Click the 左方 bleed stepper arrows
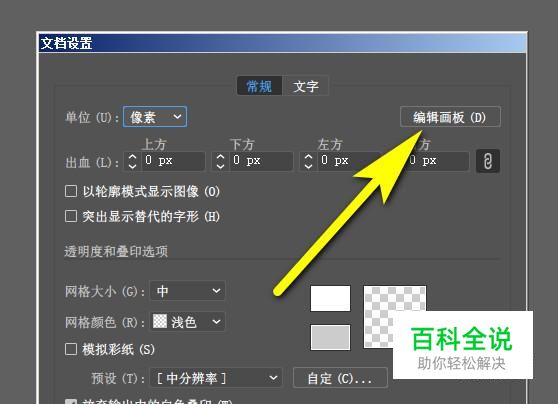Screen dimensions: 558x404 tap(308, 161)
